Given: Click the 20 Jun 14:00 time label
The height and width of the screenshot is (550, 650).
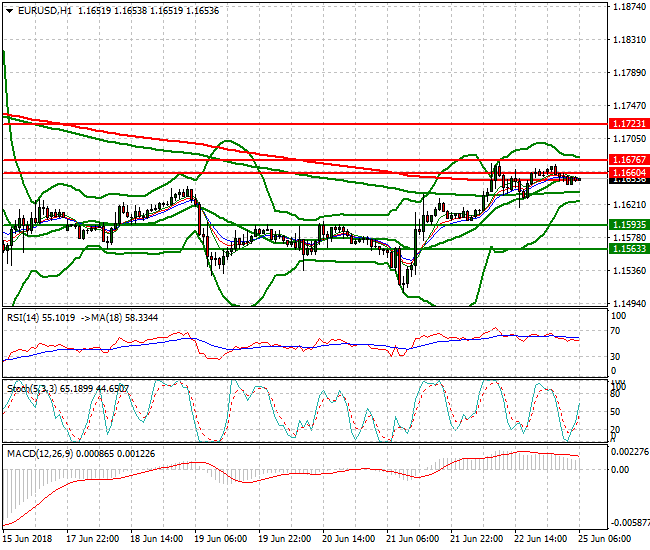Looking at the screenshot, I should 349,538.
